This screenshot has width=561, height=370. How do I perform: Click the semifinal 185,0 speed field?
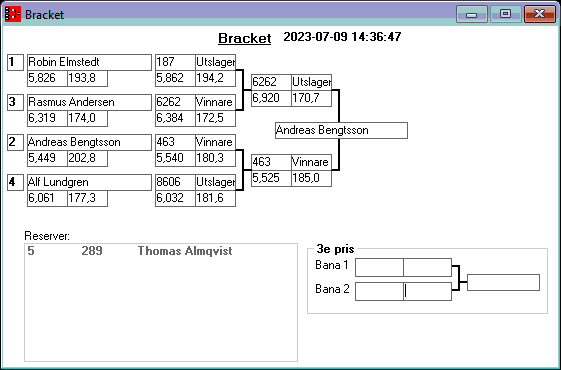click(x=311, y=179)
